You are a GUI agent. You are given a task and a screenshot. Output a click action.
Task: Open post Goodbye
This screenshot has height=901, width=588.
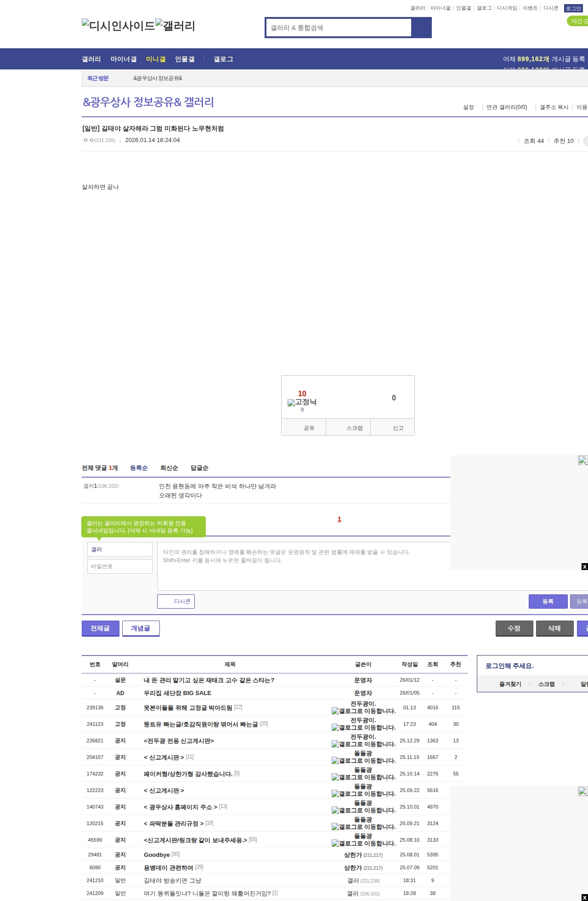[157, 855]
